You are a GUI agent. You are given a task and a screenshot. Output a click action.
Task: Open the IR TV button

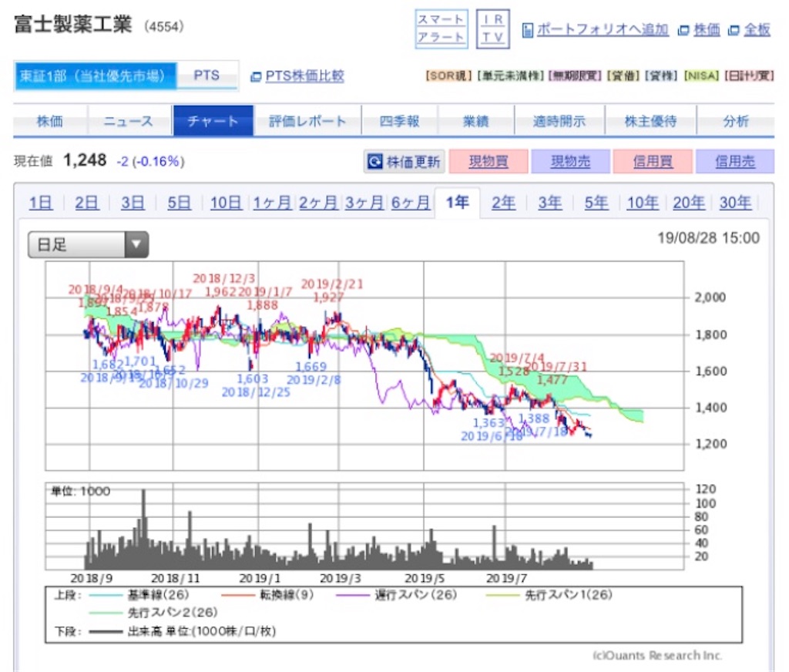492,29
